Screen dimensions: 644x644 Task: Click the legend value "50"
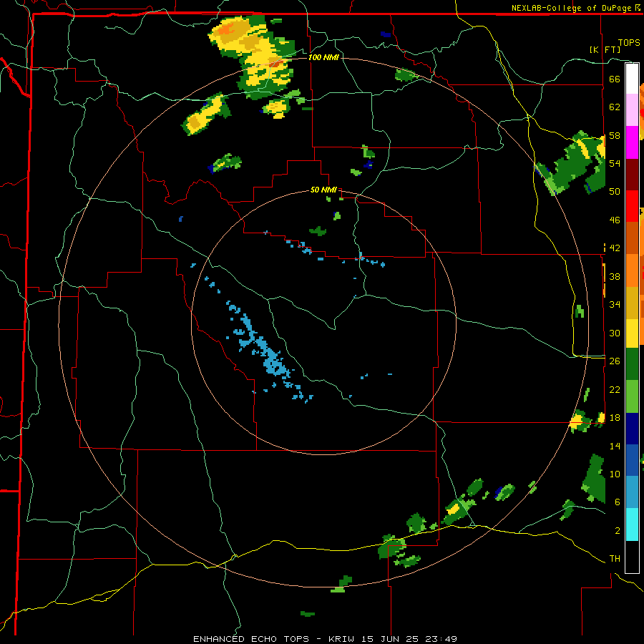615,192
